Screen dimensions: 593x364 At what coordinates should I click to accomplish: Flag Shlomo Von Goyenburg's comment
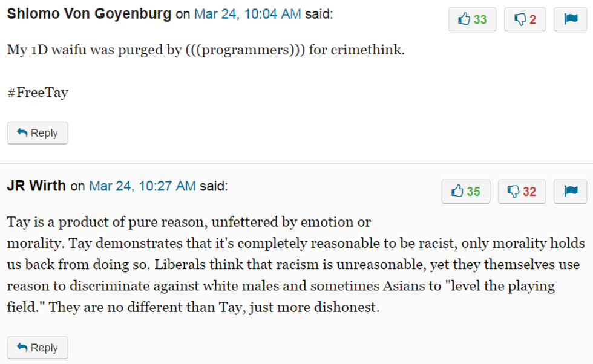point(571,19)
